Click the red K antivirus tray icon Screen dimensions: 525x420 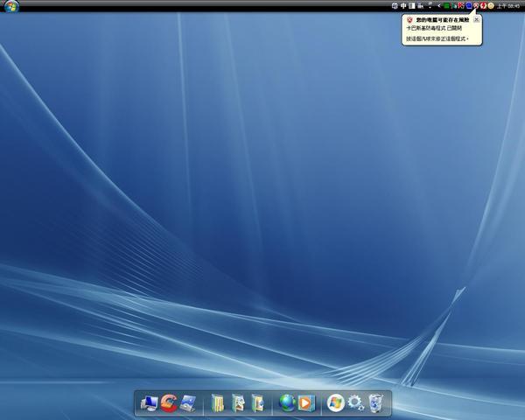461,6
